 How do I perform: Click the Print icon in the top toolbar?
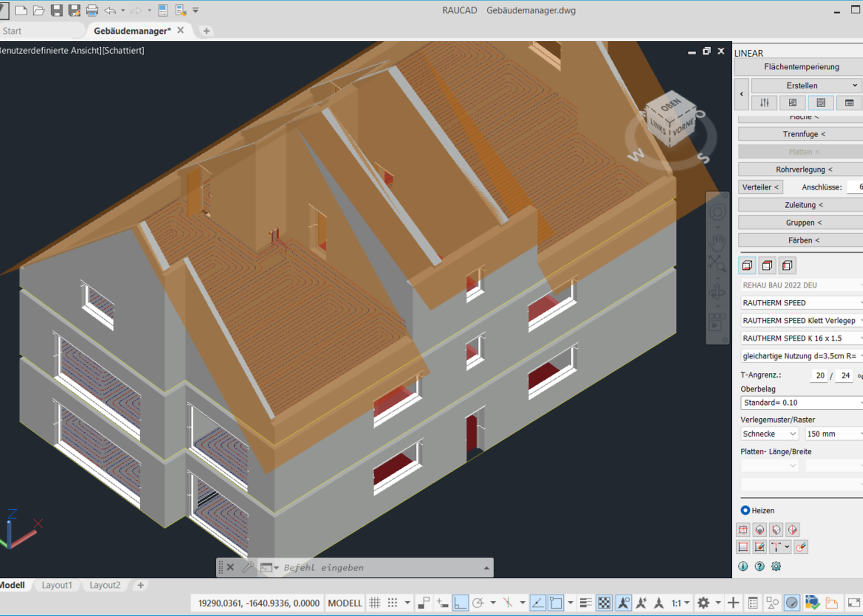(x=93, y=10)
